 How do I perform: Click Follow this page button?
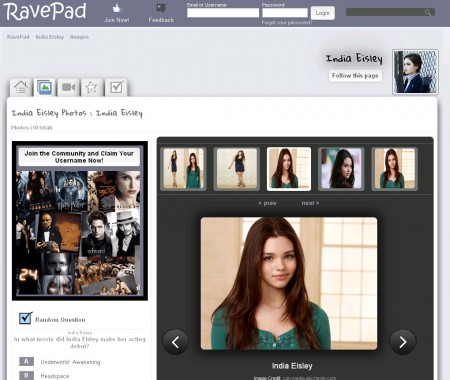(355, 76)
